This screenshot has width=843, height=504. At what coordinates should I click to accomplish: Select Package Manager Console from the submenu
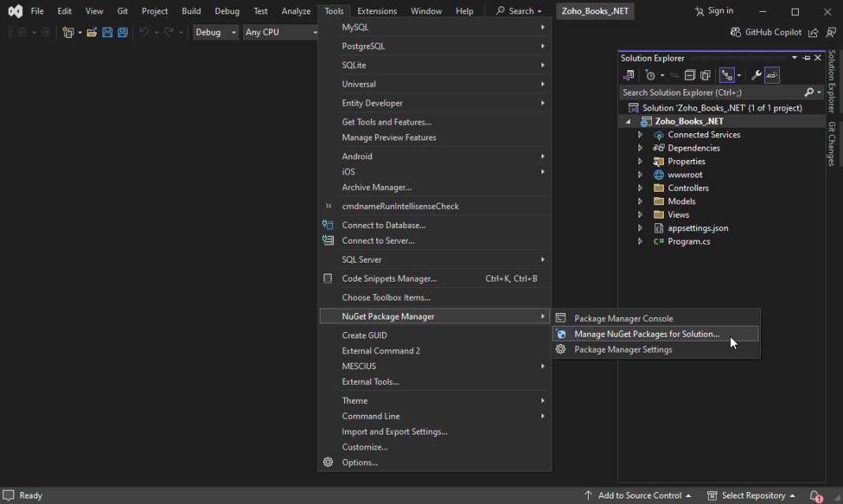623,318
